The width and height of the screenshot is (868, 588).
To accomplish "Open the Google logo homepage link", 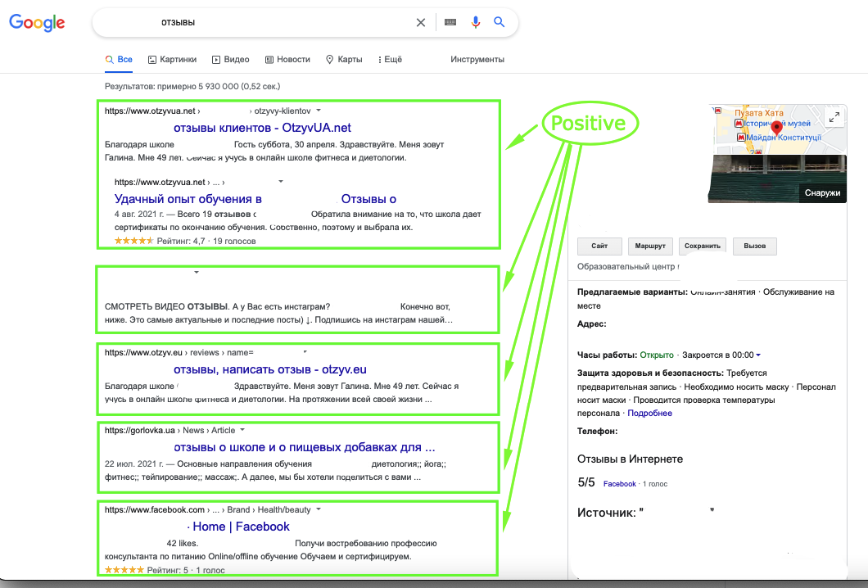I will pyautogui.click(x=37, y=22).
